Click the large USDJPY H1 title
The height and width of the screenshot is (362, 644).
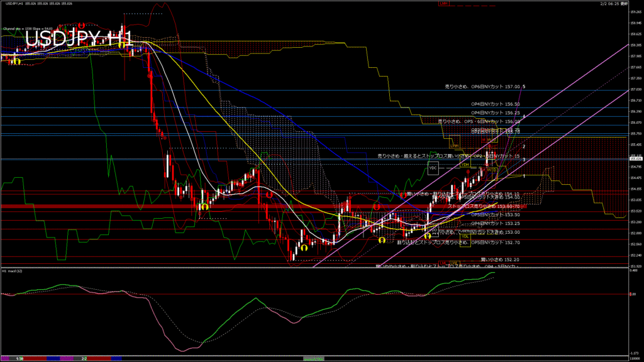pyautogui.click(x=78, y=39)
